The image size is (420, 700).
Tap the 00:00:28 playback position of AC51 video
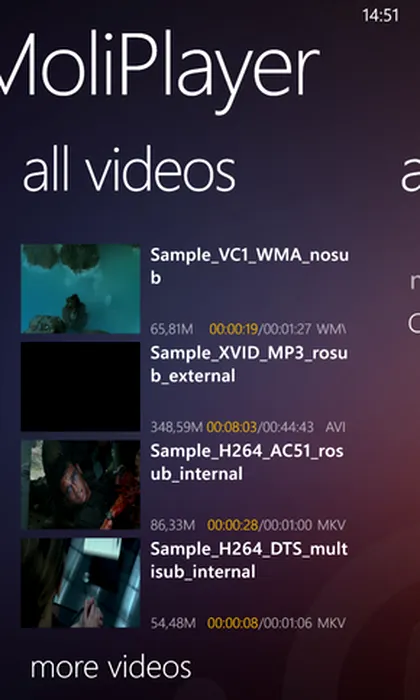(x=233, y=525)
